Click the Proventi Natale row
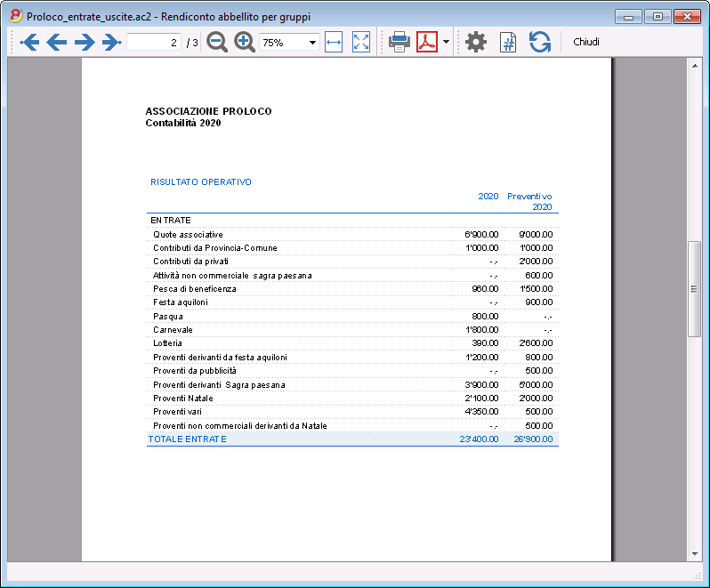 pos(352,399)
